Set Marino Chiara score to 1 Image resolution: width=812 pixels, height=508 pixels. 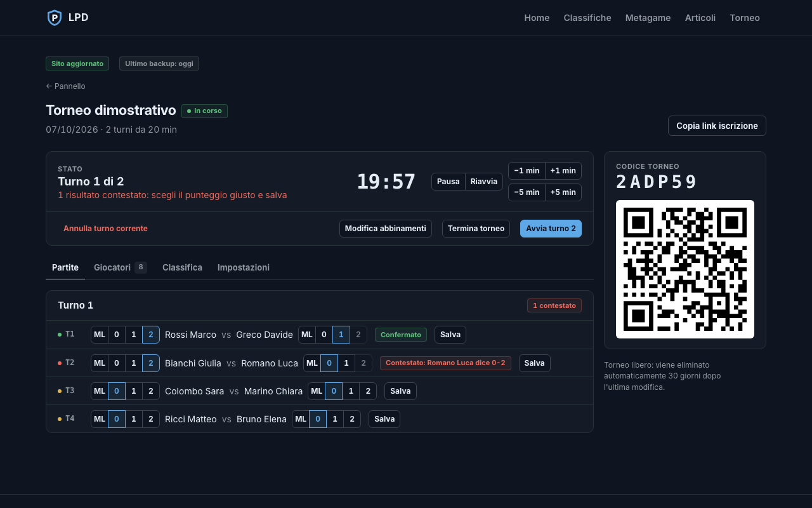pos(351,391)
